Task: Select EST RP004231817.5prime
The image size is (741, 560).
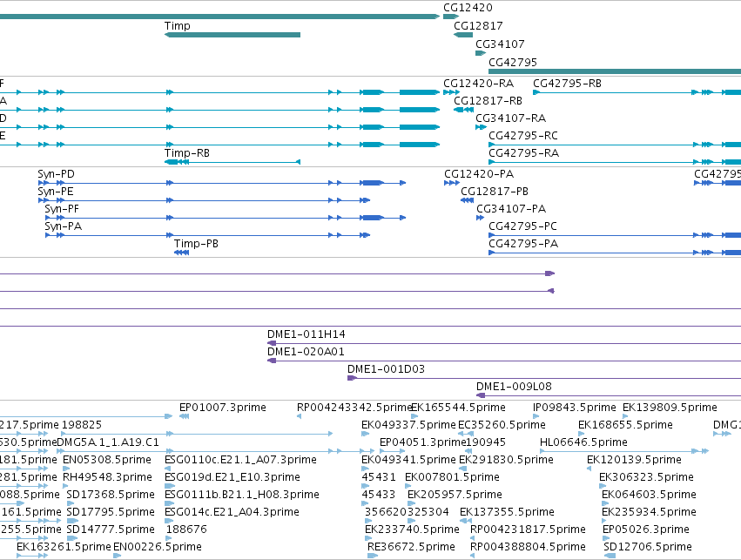Action: pyautogui.click(x=473, y=539)
